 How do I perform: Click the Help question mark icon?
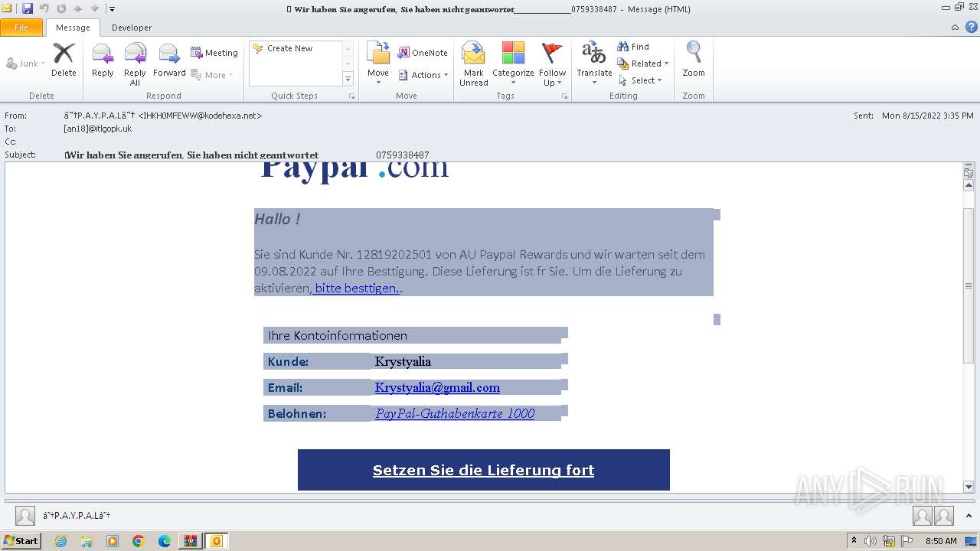click(971, 28)
